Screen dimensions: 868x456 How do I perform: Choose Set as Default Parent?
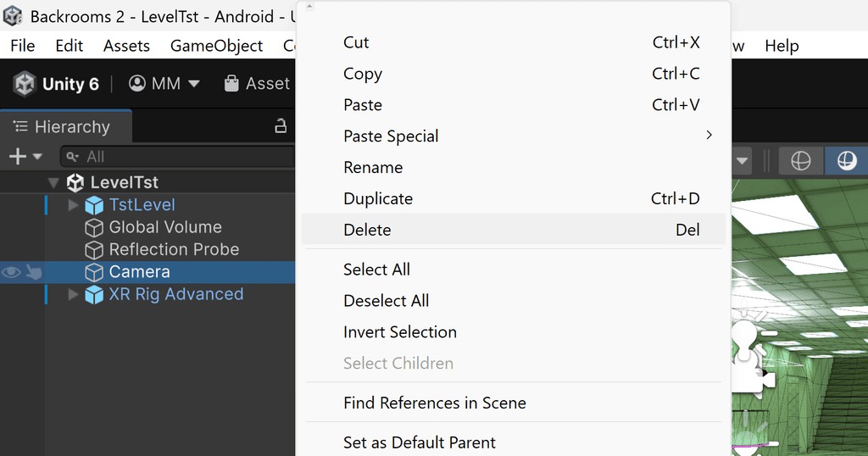coord(513,442)
